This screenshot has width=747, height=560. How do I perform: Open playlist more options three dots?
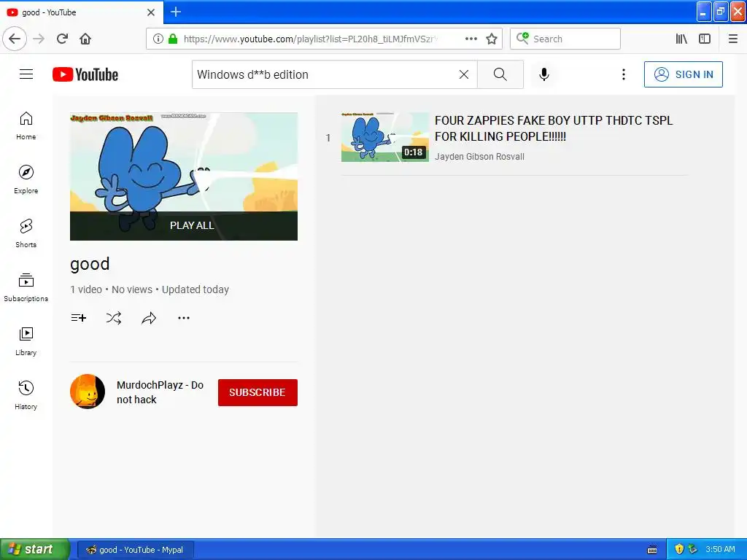(x=183, y=318)
